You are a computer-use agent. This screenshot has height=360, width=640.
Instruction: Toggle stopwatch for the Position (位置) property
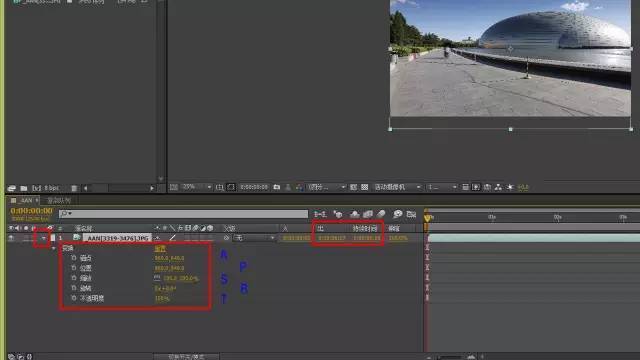74,268
